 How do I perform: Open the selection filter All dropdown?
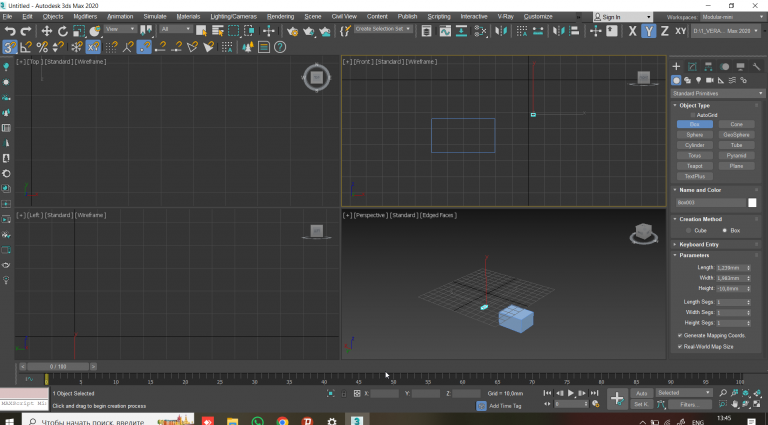tap(176, 29)
